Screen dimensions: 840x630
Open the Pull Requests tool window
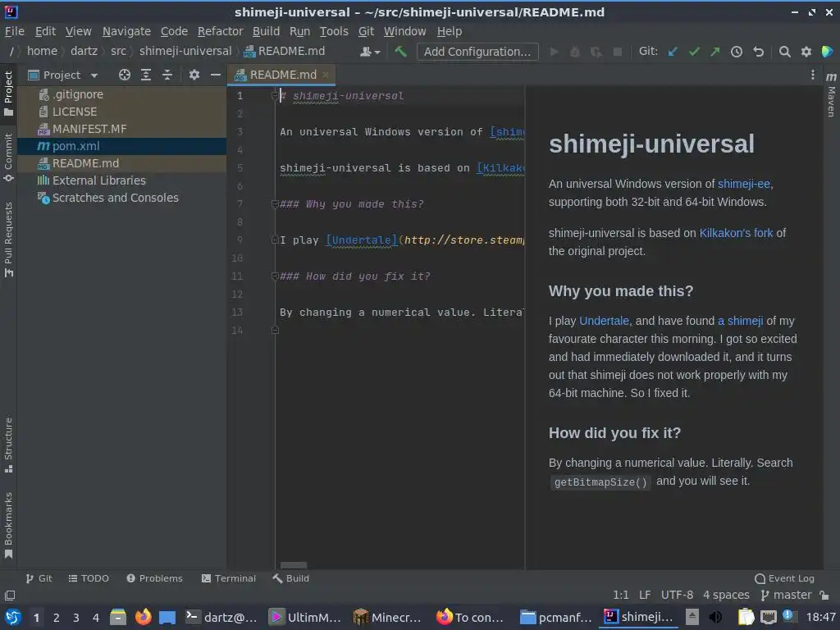click(8, 240)
